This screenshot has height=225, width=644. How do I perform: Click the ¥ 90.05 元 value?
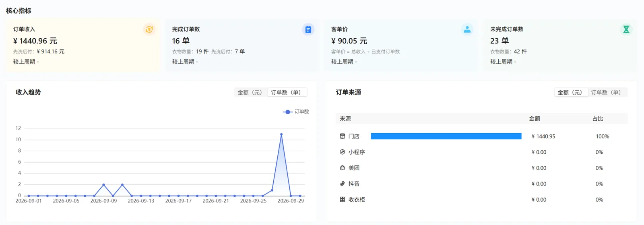[349, 41]
